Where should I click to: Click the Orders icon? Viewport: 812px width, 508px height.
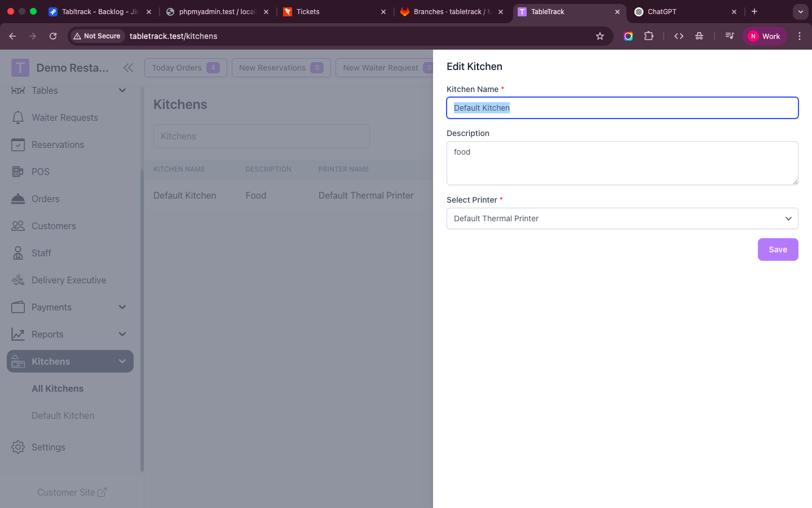click(17, 199)
